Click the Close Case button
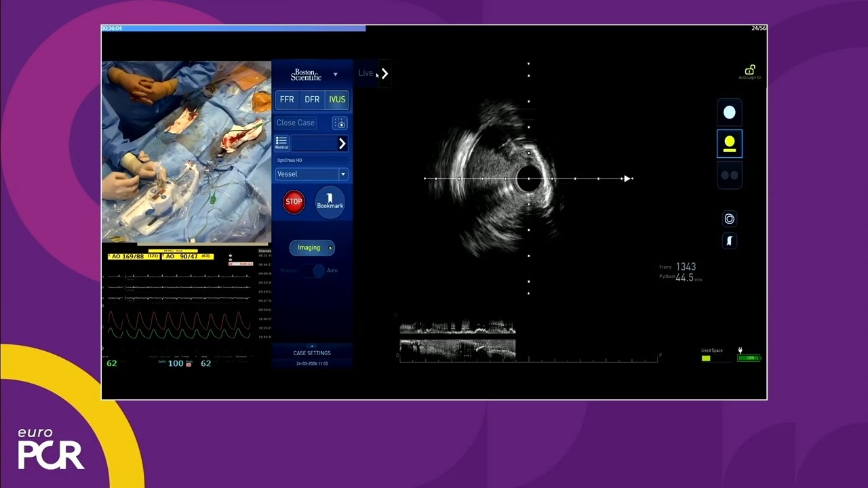Image resolution: width=868 pixels, height=488 pixels. point(296,123)
